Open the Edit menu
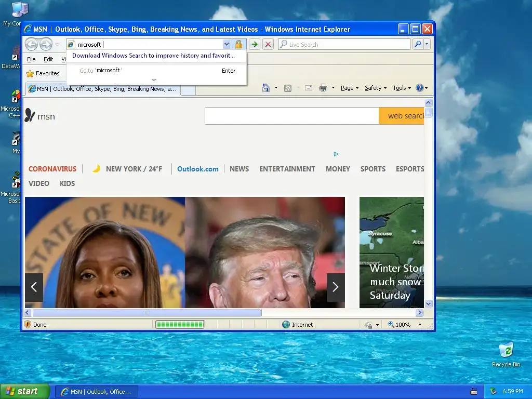The height and width of the screenshot is (399, 532). pos(48,59)
